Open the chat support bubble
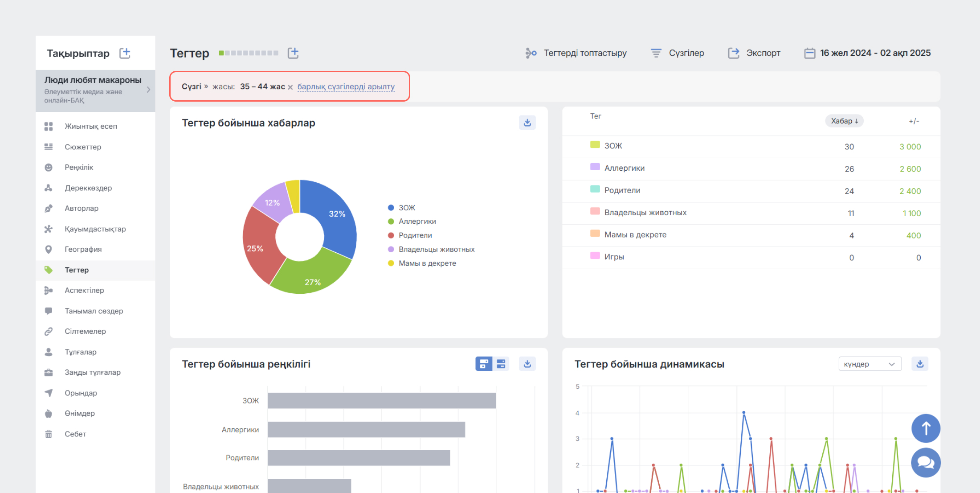The image size is (980, 493). [926, 463]
